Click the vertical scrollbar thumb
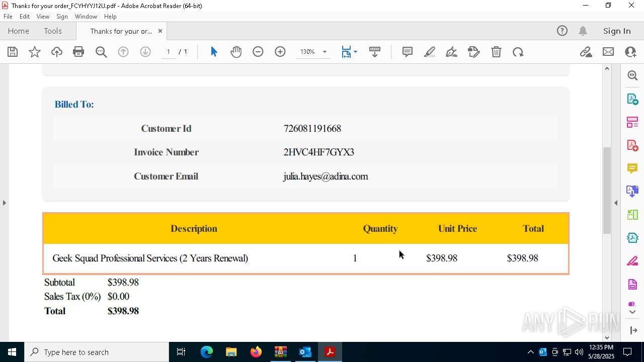Viewport: 644px width, 362px height. (x=607, y=190)
